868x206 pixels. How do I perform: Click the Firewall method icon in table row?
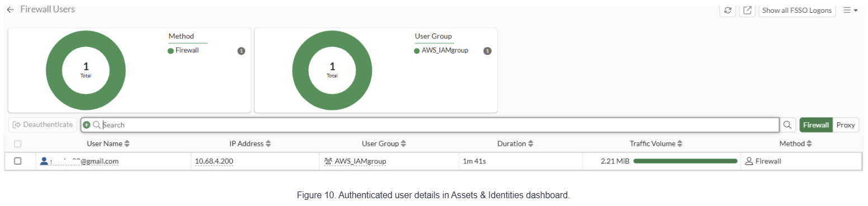coord(749,161)
